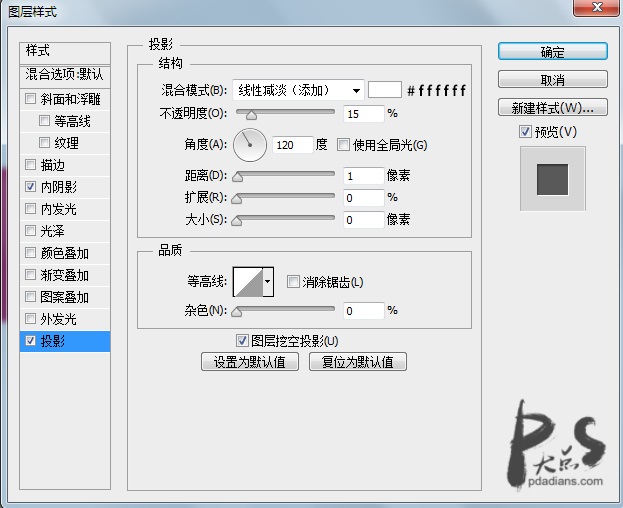Select the 投影 effect row
Screen dimensions: 623x508
[x=65, y=341]
